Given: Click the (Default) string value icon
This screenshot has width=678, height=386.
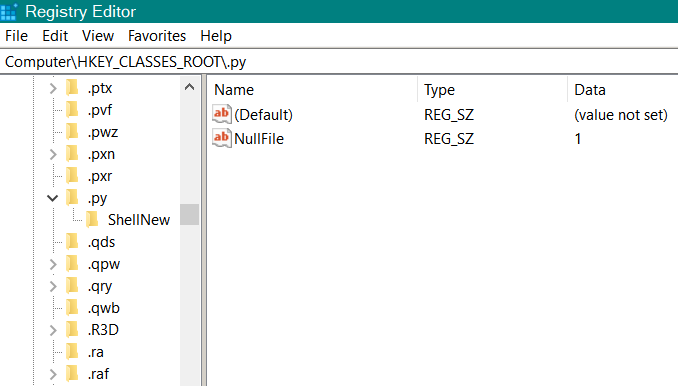Looking at the screenshot, I should [x=221, y=114].
